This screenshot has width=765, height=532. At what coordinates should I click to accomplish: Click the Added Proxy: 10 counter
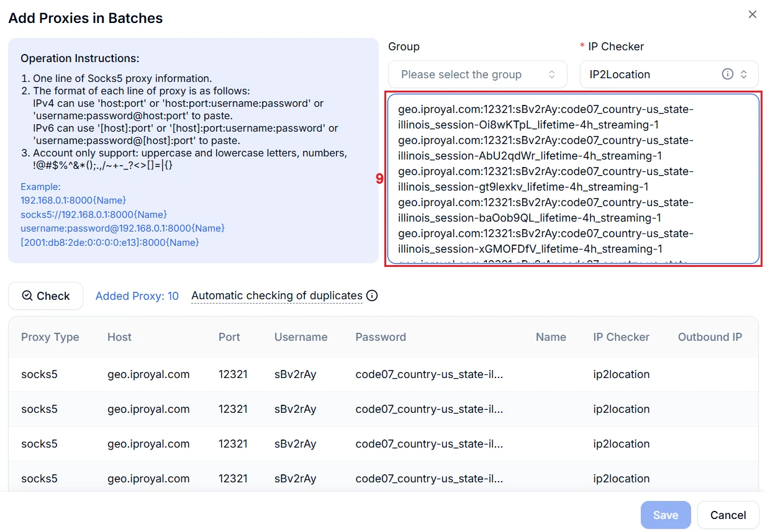pos(137,296)
